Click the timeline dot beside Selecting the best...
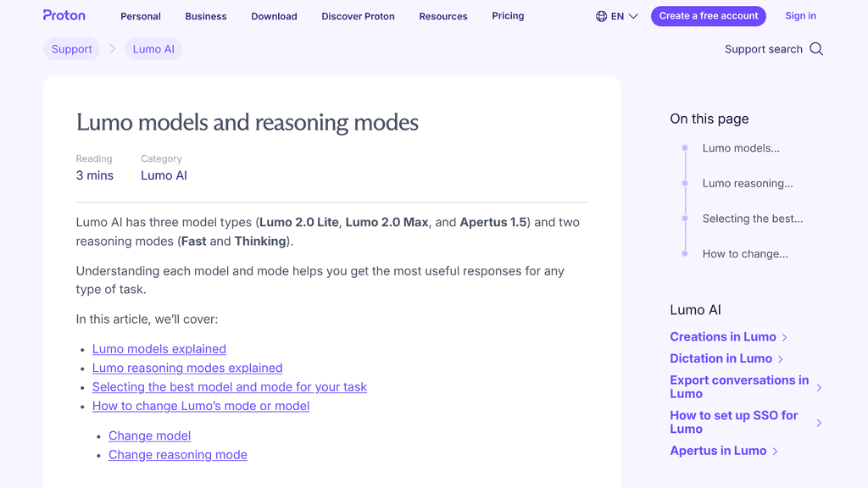 [x=685, y=219]
